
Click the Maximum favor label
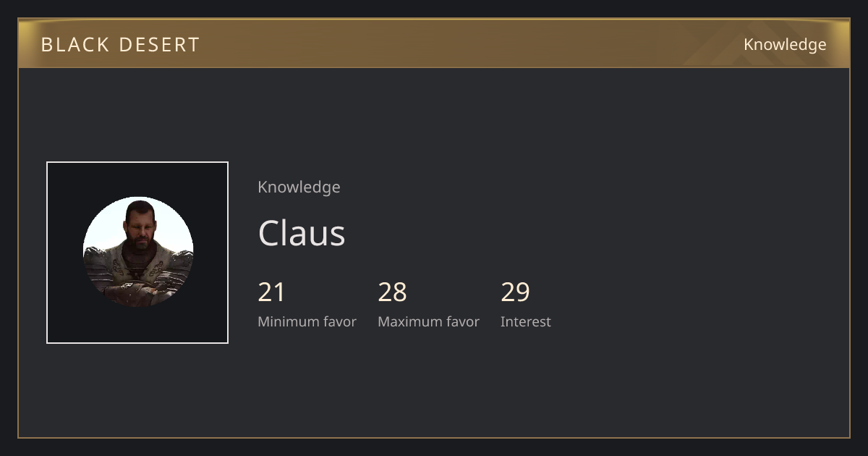click(428, 321)
